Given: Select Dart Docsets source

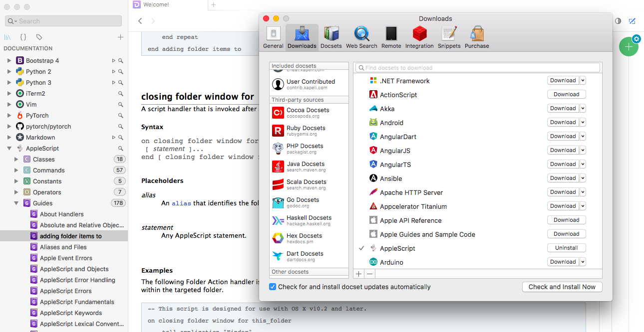Looking at the screenshot, I should [309, 256].
